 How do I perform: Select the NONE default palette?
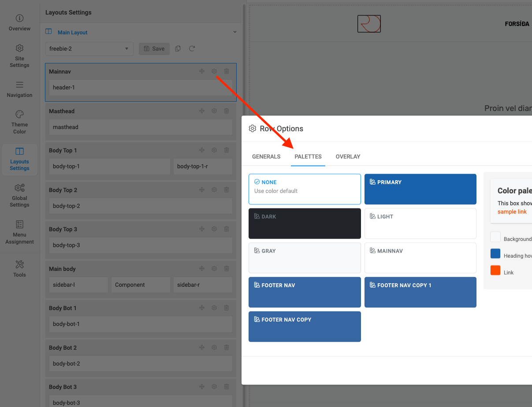pos(305,189)
